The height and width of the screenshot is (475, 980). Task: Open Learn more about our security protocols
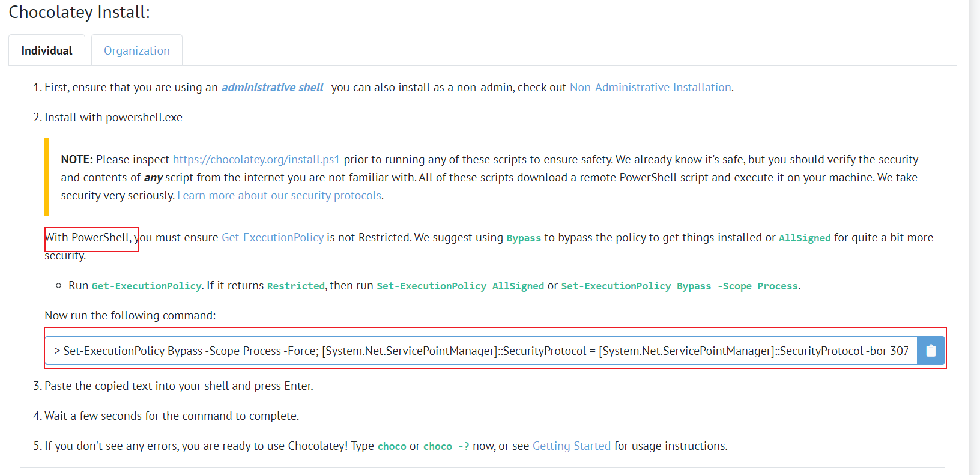pyautogui.click(x=279, y=196)
